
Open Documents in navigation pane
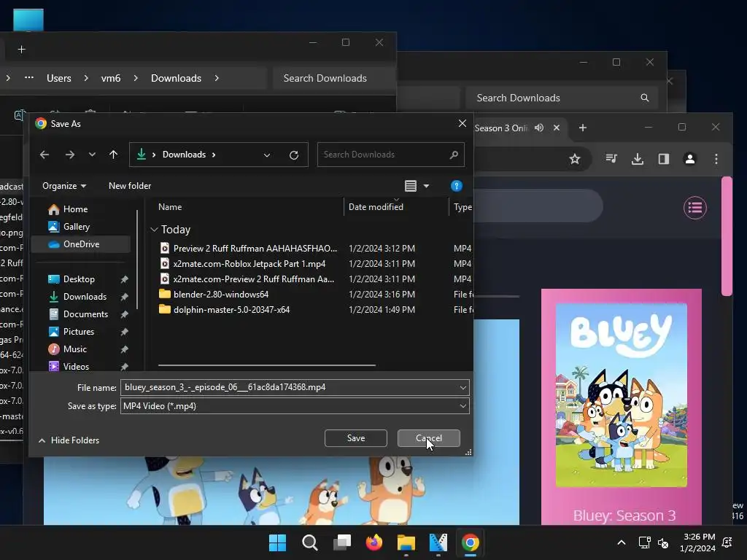pos(86,314)
